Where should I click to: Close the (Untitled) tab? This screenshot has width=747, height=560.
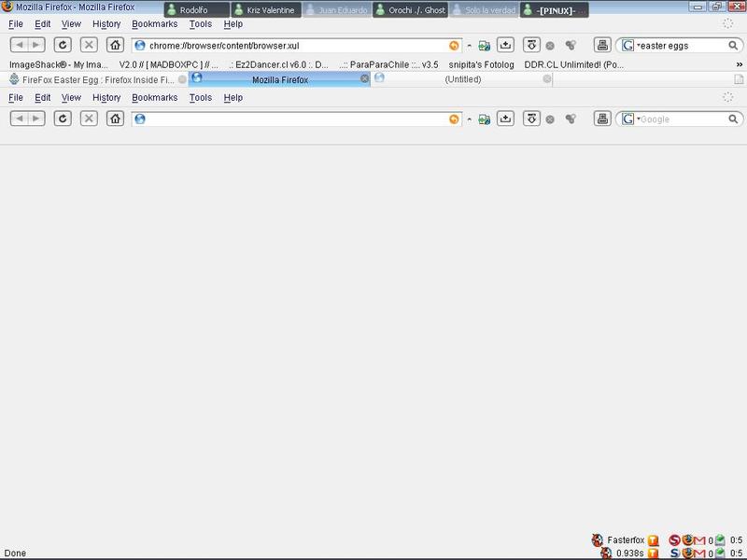point(547,79)
